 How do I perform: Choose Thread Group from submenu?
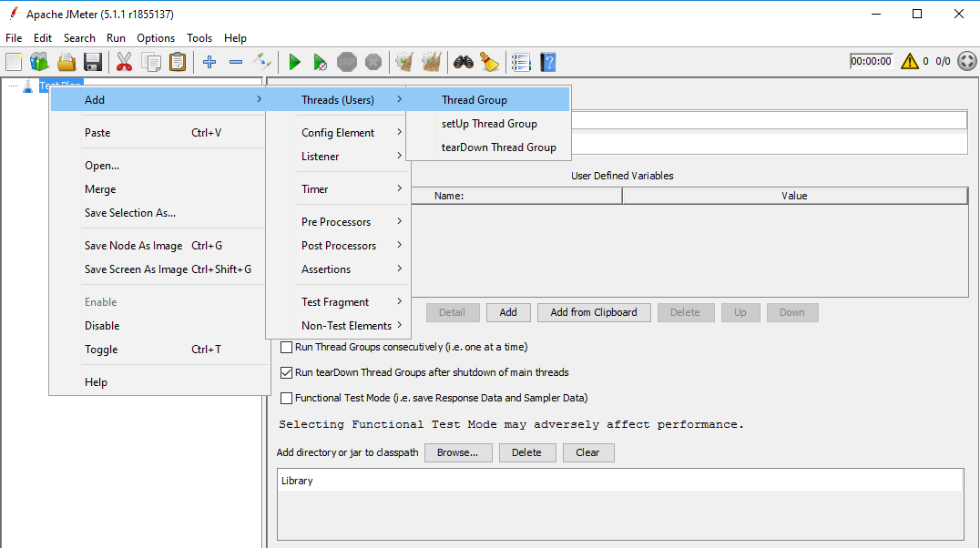[488, 99]
